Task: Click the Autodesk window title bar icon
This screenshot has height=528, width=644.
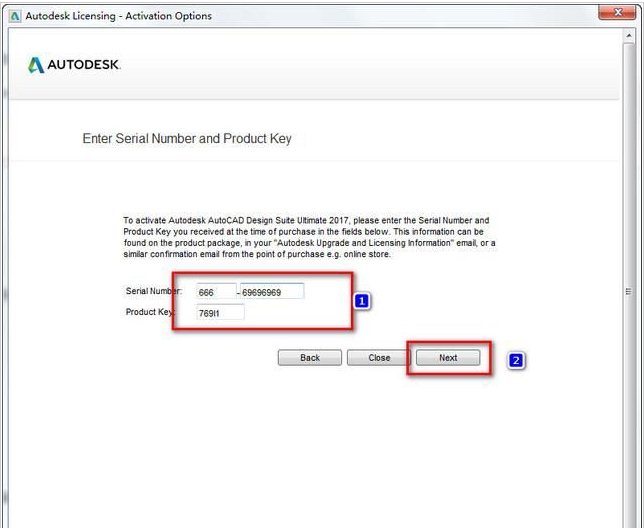Action: tap(15, 16)
